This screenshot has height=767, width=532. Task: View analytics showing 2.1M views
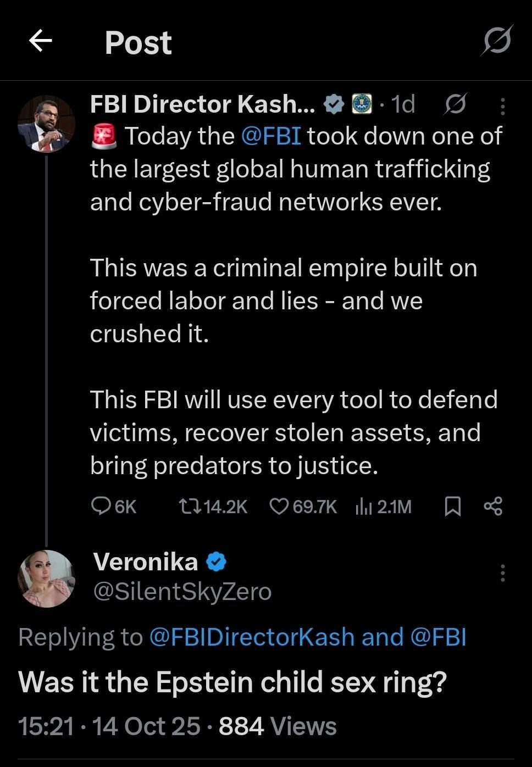pos(383,506)
